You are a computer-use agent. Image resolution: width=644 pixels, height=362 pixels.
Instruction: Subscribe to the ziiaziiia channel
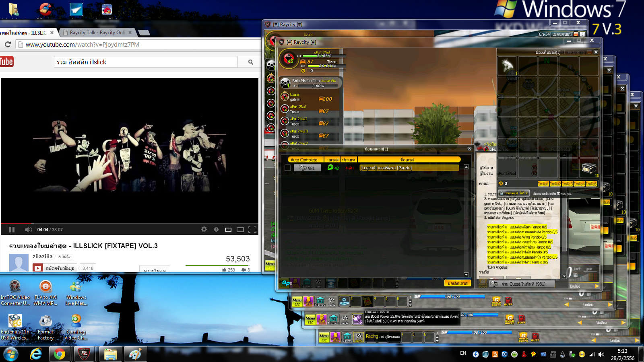[x=54, y=268]
